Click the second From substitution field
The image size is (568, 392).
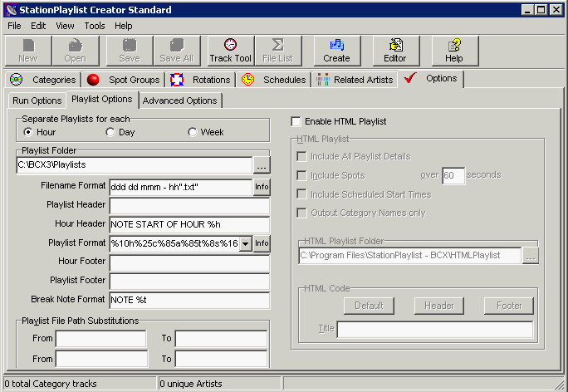(101, 359)
